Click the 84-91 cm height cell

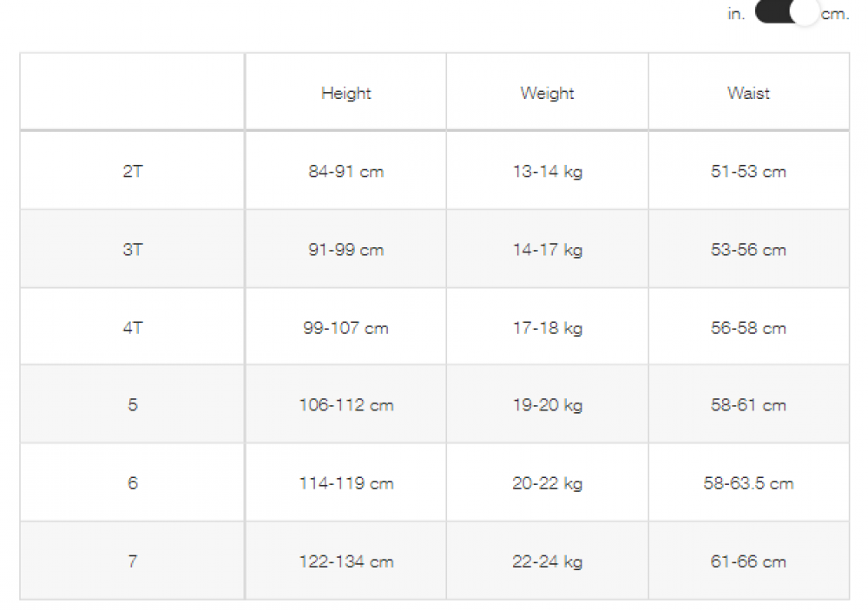point(345,171)
